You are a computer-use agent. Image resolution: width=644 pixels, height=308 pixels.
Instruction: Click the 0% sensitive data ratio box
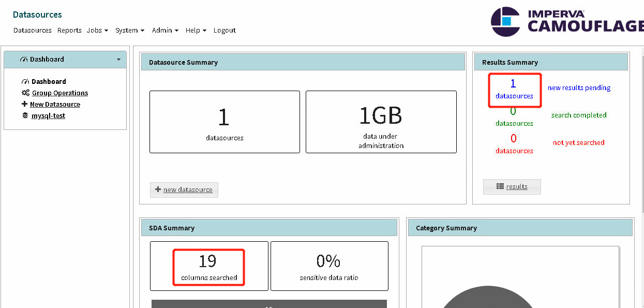329,266
